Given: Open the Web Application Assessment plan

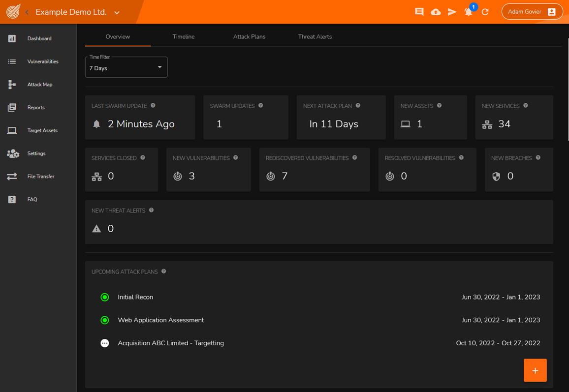Looking at the screenshot, I should tap(319, 320).
